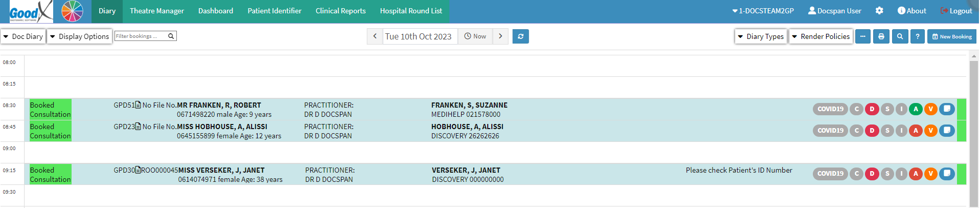Click the New Booking button
Image resolution: width=980 pixels, height=208 pixels.
(951, 36)
